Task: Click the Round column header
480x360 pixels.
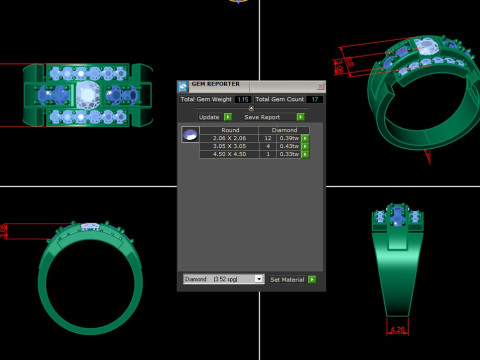Action: pos(230,130)
